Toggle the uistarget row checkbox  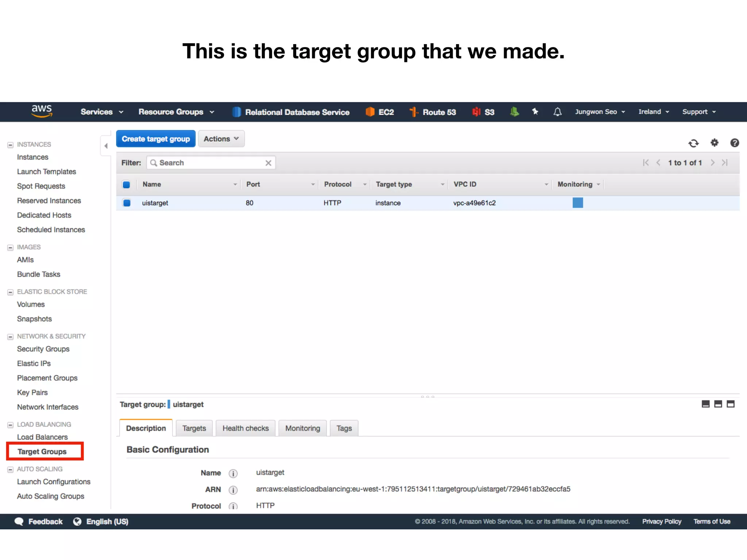[x=127, y=203]
